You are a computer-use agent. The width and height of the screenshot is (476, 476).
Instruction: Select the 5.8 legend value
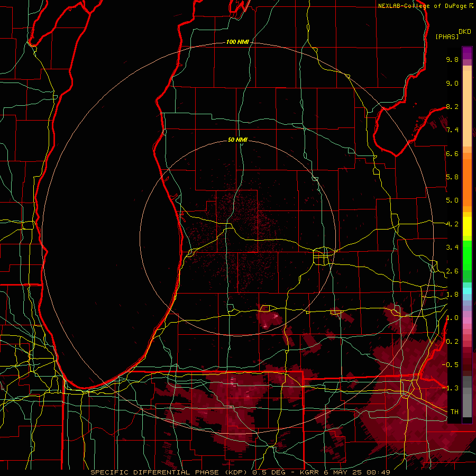pyautogui.click(x=452, y=177)
